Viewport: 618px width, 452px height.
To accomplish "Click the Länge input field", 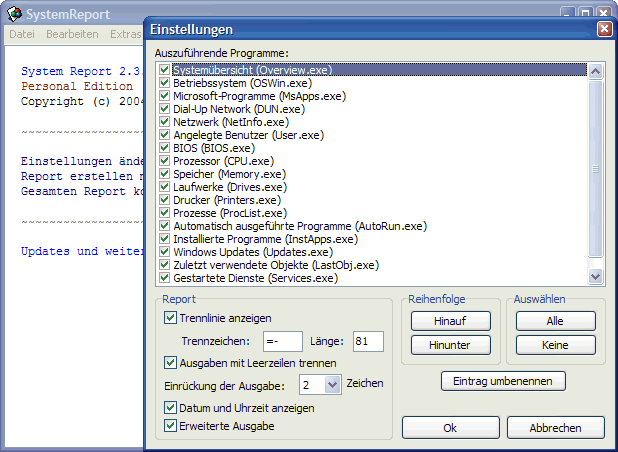I will click(x=368, y=341).
